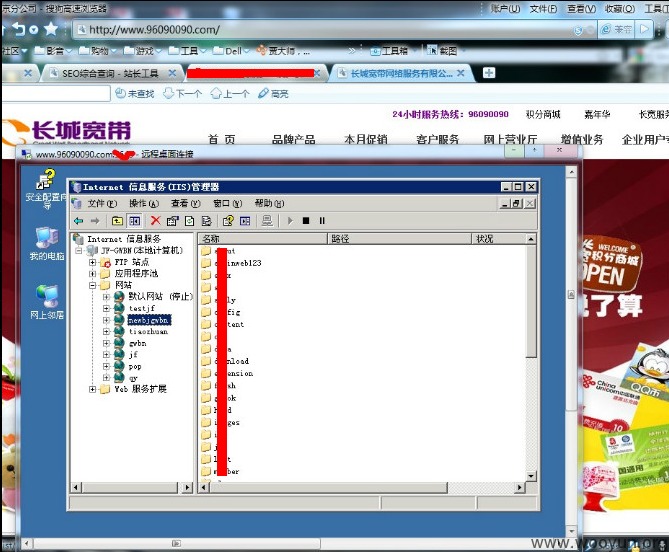Click 高亮 highlight in find bar

[273, 93]
